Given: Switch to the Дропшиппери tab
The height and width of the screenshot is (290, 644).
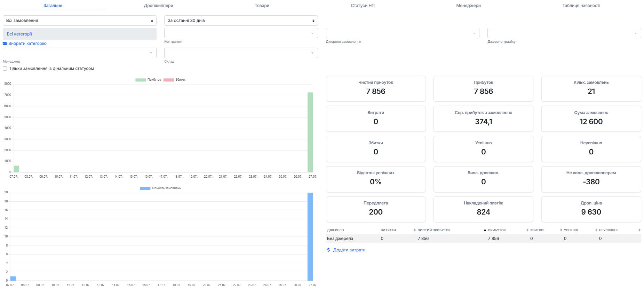Looking at the screenshot, I should (x=159, y=6).
